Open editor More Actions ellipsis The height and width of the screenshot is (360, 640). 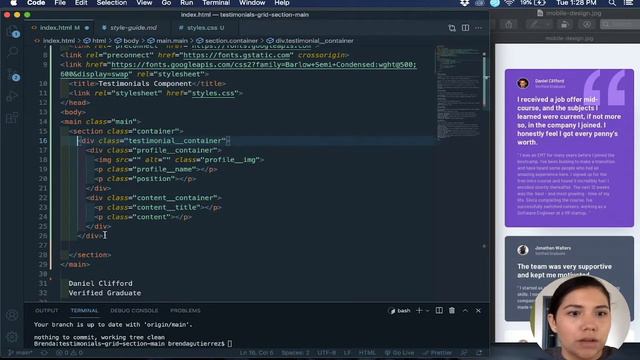coord(478,28)
